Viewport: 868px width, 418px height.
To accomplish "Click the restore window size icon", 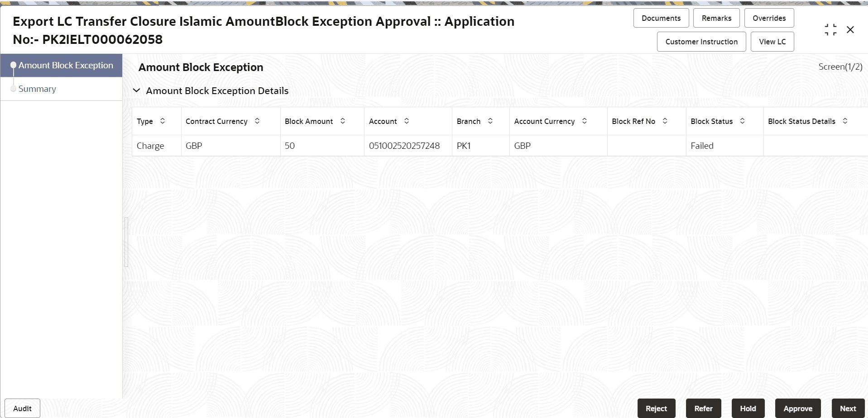I will 830,29.
